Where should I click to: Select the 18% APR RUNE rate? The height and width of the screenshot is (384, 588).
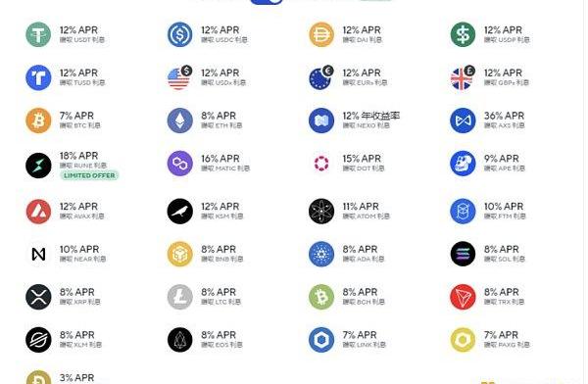pos(78,156)
